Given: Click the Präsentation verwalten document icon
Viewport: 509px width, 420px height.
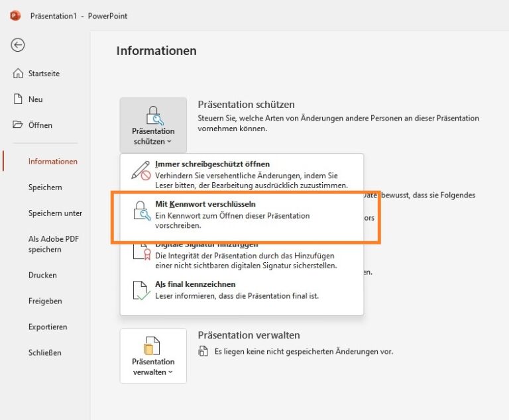Looking at the screenshot, I should tap(152, 346).
